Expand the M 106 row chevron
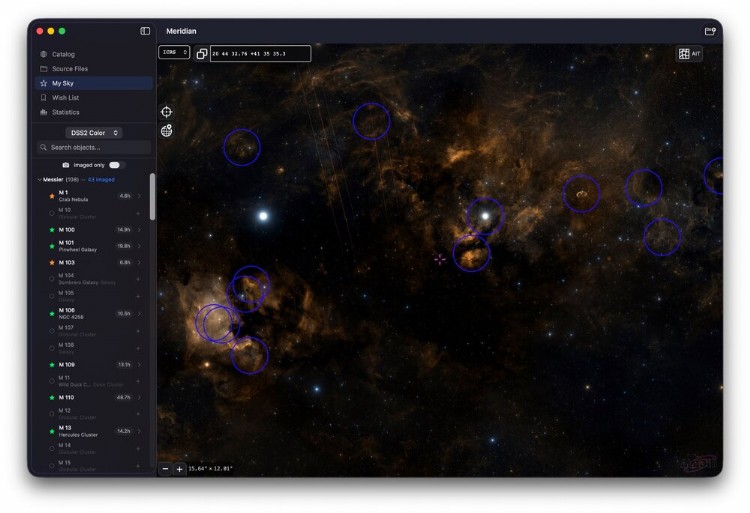750x513 pixels. [x=139, y=314]
